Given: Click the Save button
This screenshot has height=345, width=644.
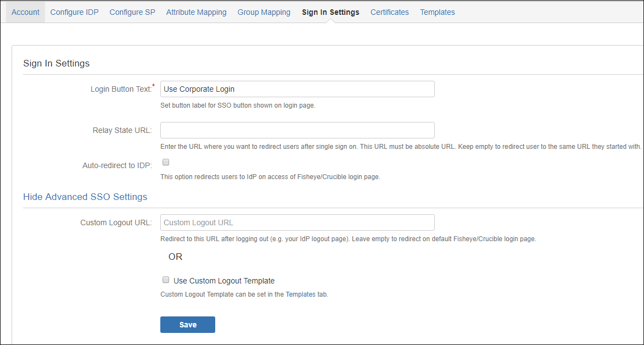Looking at the screenshot, I should (x=188, y=325).
